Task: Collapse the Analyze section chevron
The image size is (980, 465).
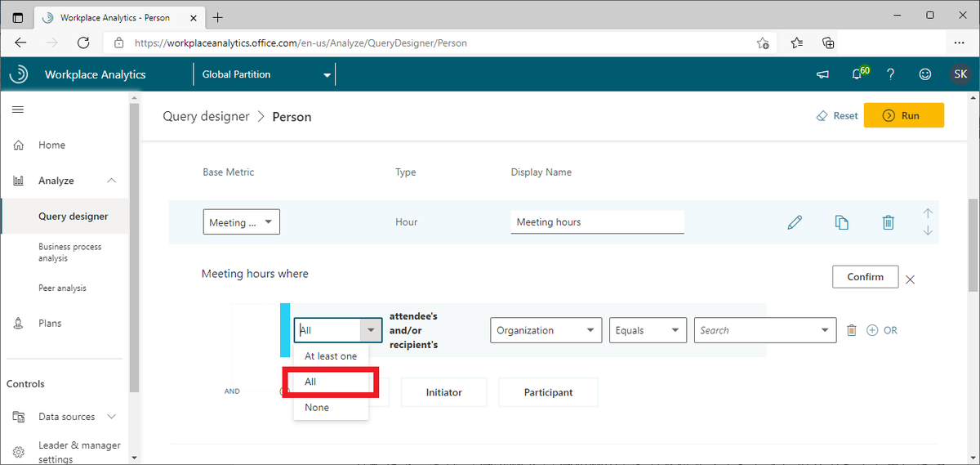Action: click(112, 181)
